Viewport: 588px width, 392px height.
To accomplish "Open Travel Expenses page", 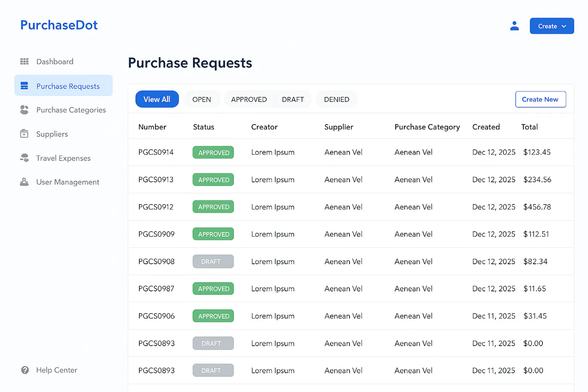I will (x=63, y=158).
